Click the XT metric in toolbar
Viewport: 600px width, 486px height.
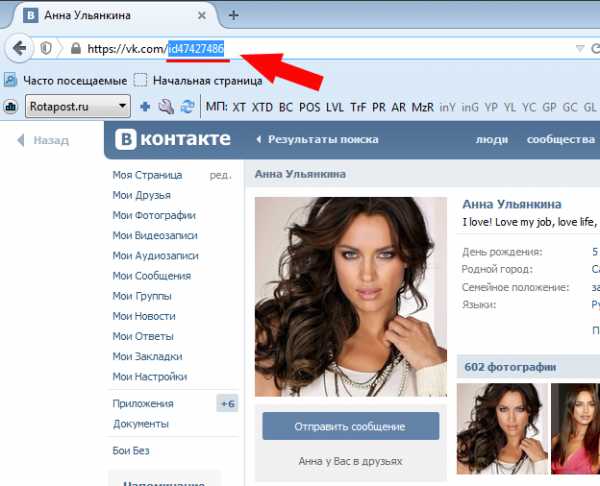(239, 107)
